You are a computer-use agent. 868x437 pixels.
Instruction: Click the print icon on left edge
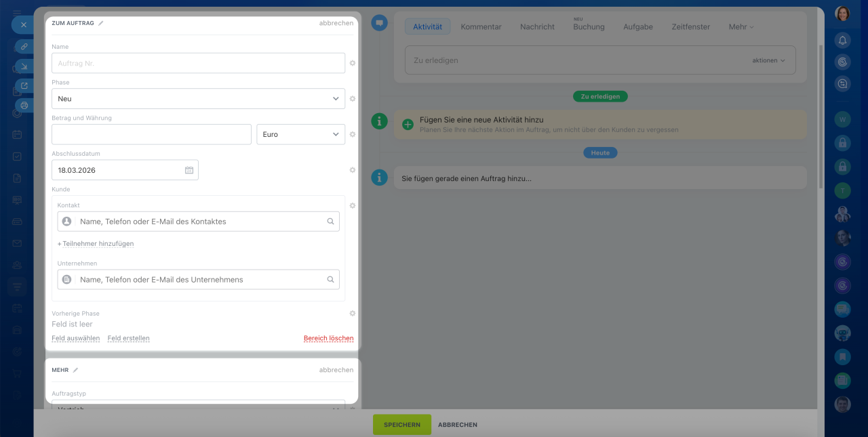point(24,106)
